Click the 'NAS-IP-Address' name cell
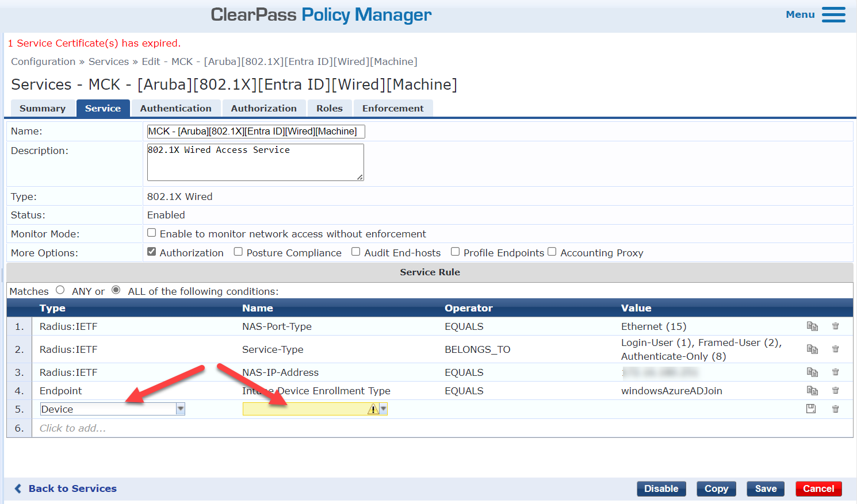 tap(280, 372)
